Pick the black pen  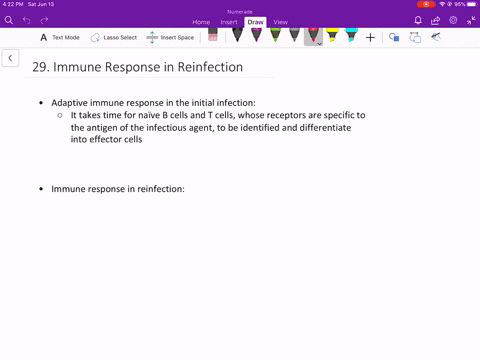[x=237, y=35]
